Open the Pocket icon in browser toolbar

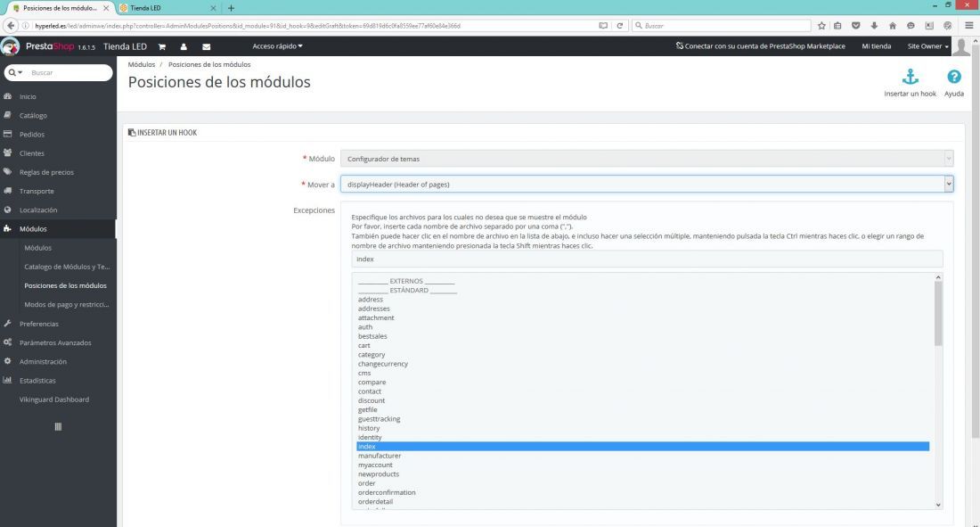pyautogui.click(x=855, y=26)
